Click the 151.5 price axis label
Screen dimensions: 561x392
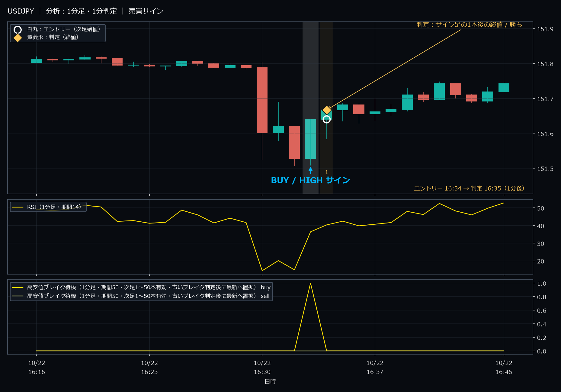[x=545, y=169]
